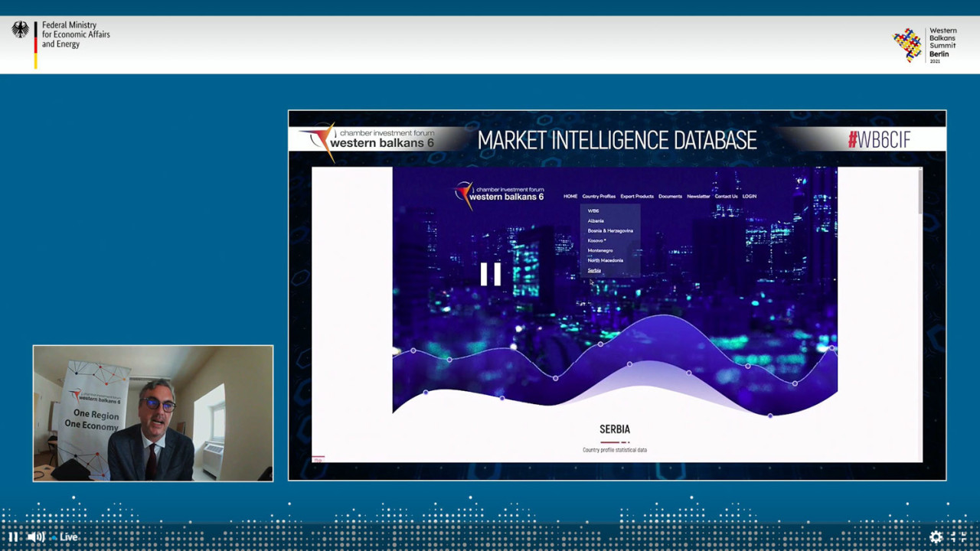Open player settings gear icon

pyautogui.click(x=936, y=537)
